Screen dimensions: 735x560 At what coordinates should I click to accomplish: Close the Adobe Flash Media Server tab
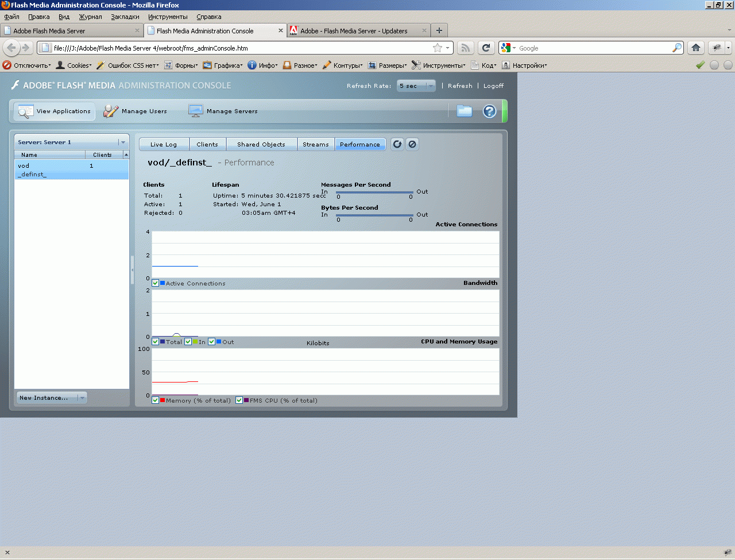137,30
